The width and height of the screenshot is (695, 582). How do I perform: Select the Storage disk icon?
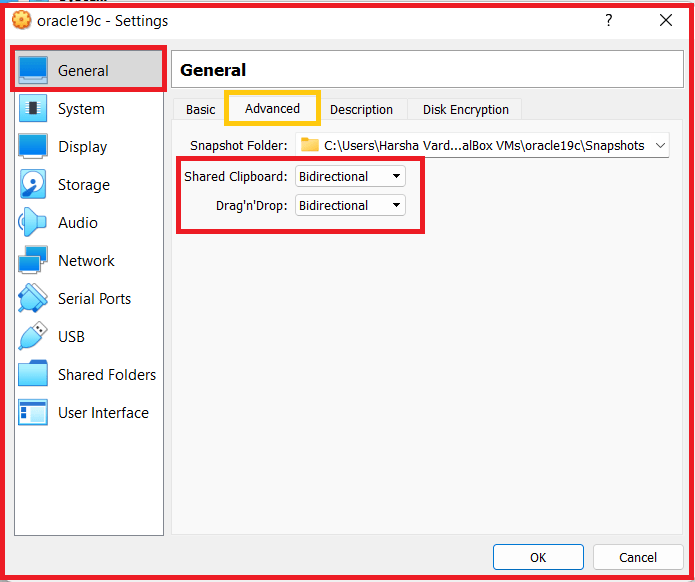point(33,184)
